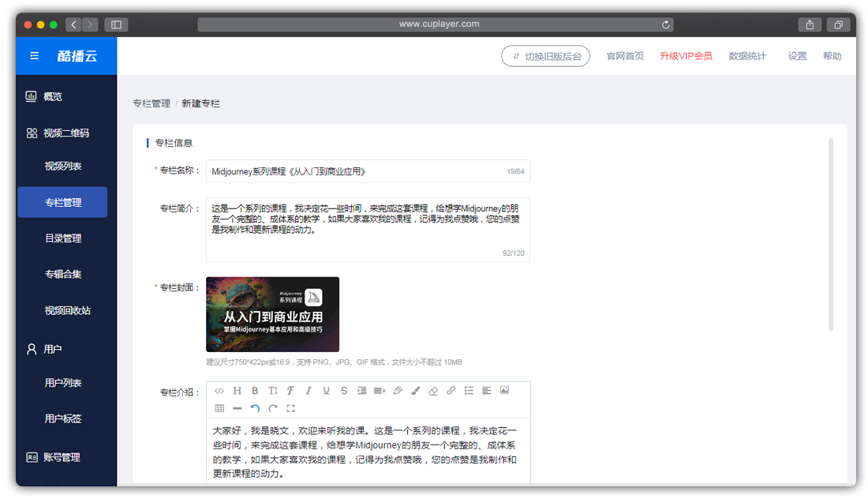Open the 设置 settings menu
This screenshot has width=868, height=499.
point(797,55)
